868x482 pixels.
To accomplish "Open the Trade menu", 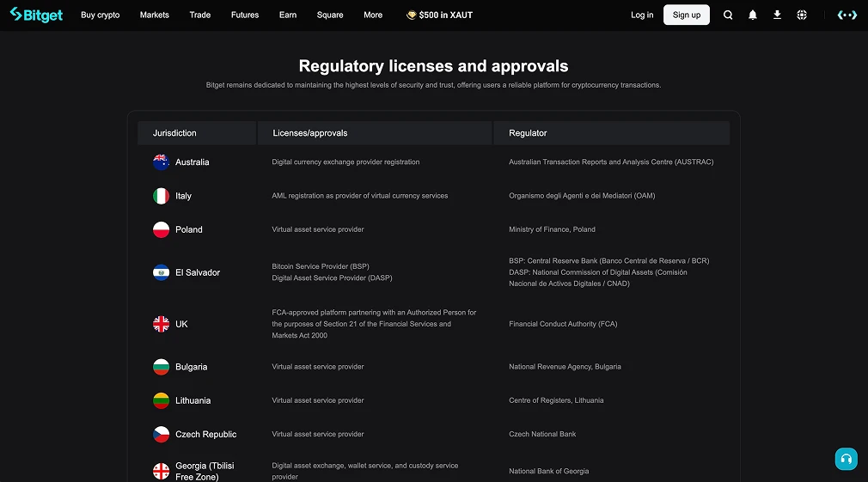I will pos(200,15).
